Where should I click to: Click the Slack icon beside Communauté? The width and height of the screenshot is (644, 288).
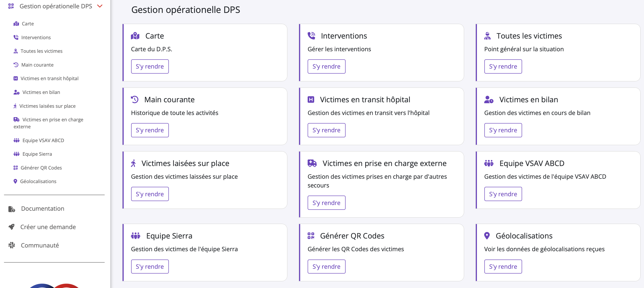click(11, 245)
